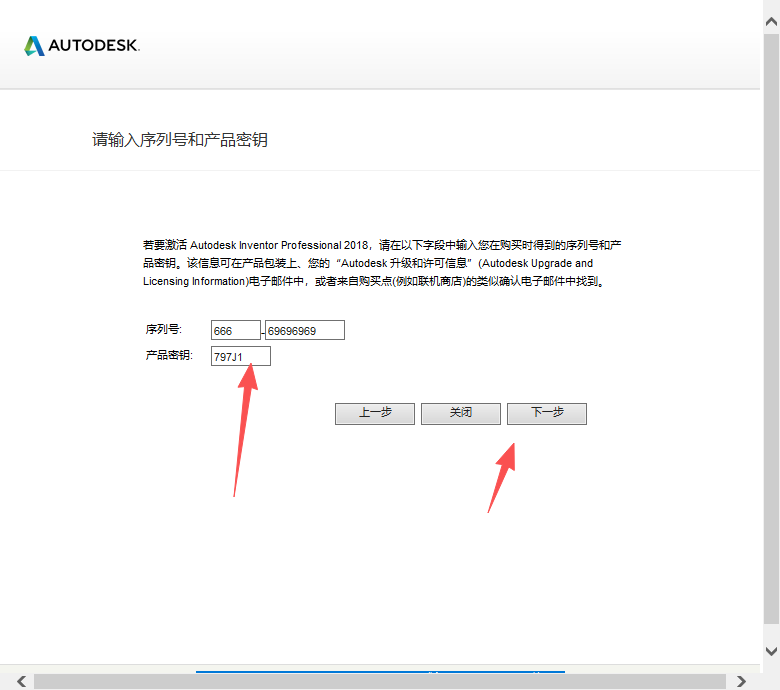Click the Autodesk logo
The image size is (780, 690).
[x=82, y=46]
